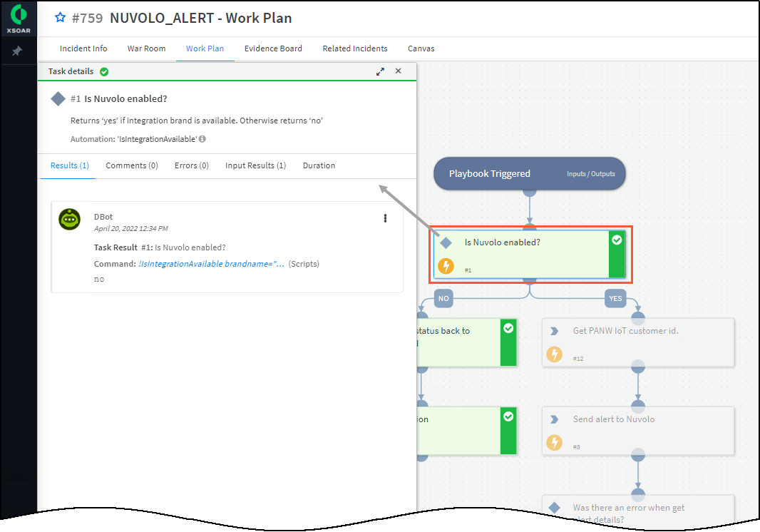Select the Work Plan tab
Image resolution: width=760 pixels, height=532 pixels.
coord(205,48)
